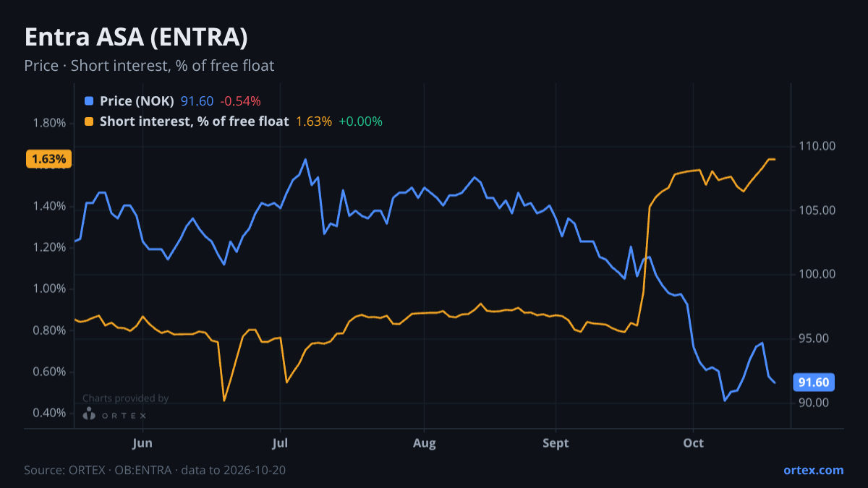Click the 110.00 right axis label

pos(818,146)
